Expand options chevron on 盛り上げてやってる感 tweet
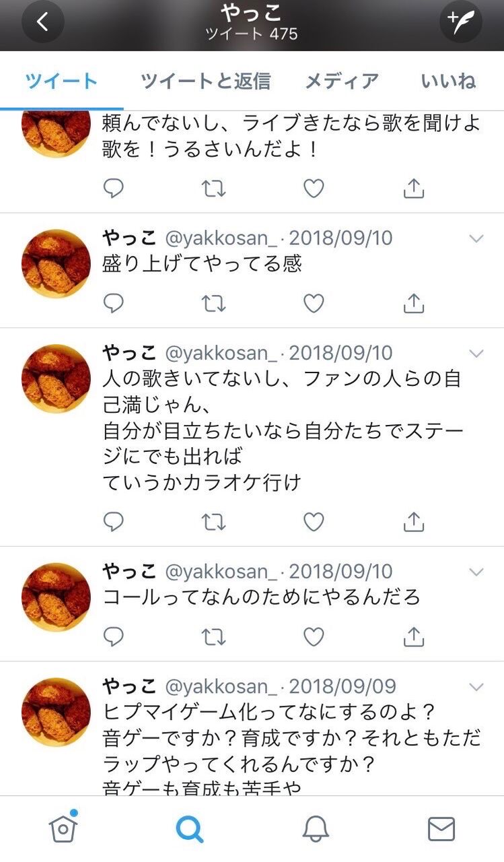504x862 pixels. (476, 238)
